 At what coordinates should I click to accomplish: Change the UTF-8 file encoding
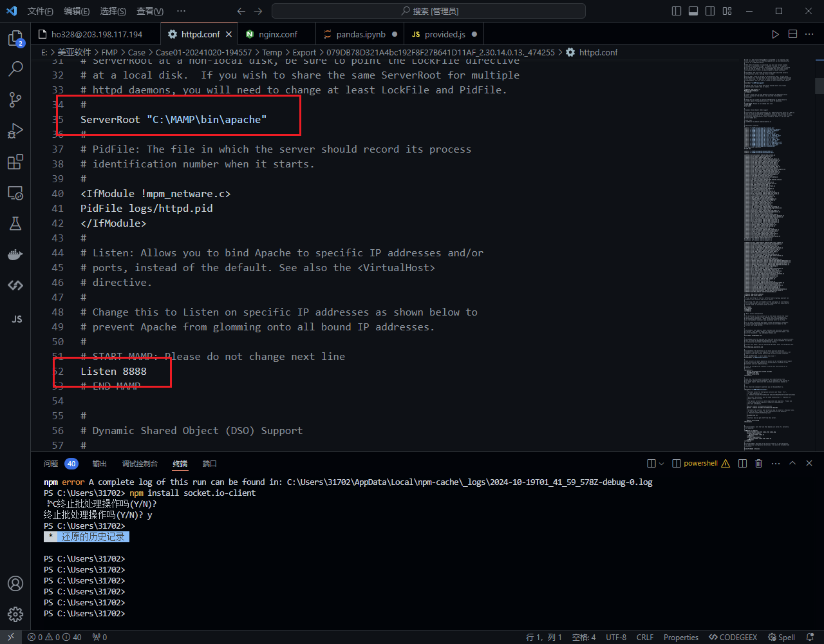coord(616,637)
